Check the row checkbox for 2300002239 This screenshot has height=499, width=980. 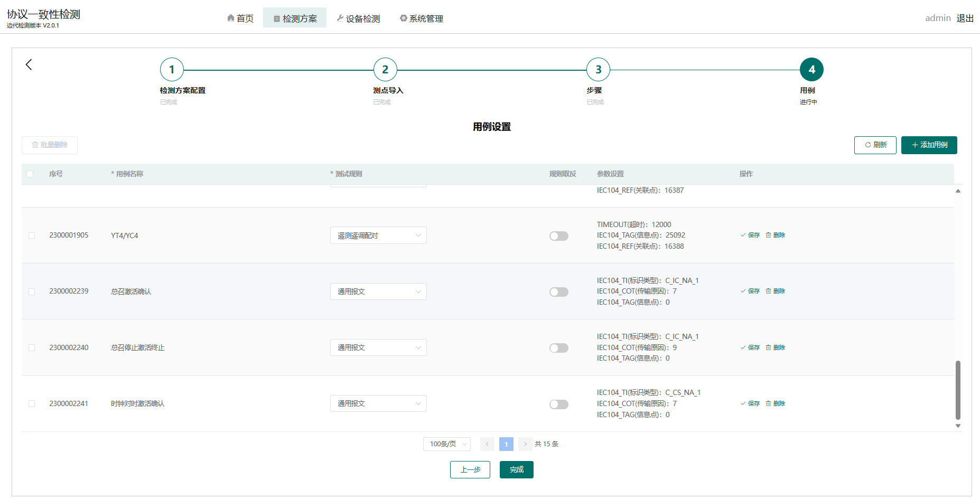coord(31,291)
